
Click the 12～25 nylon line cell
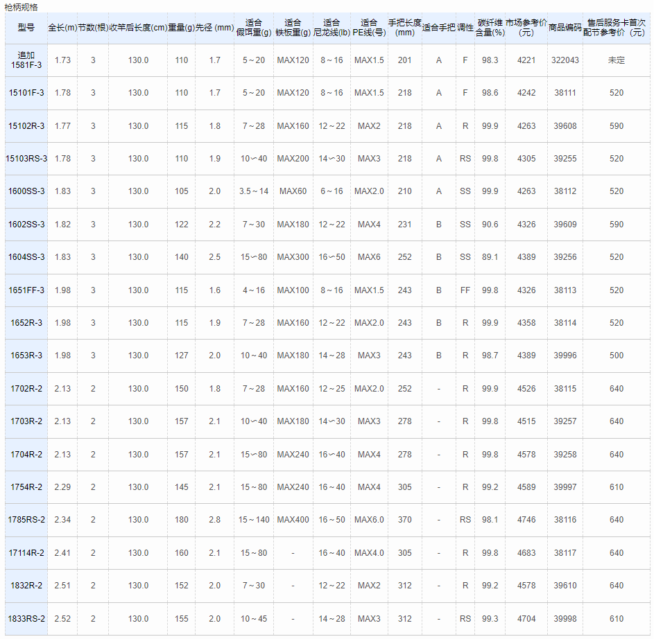click(331, 389)
